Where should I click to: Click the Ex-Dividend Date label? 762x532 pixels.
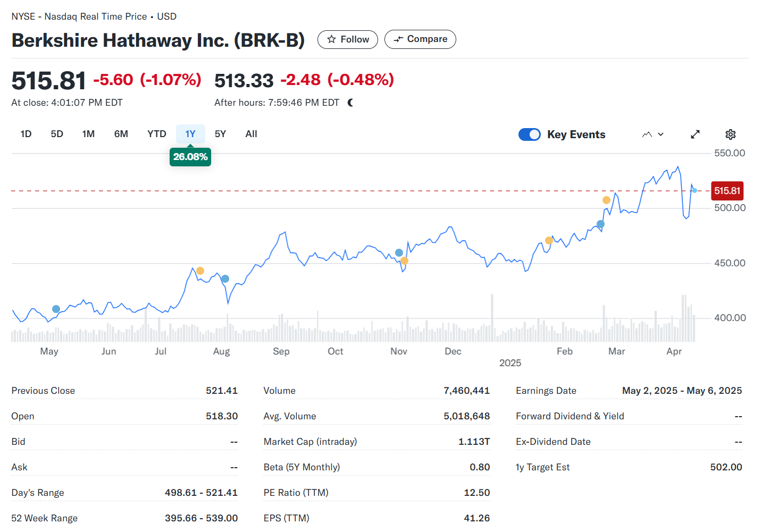coord(553,442)
